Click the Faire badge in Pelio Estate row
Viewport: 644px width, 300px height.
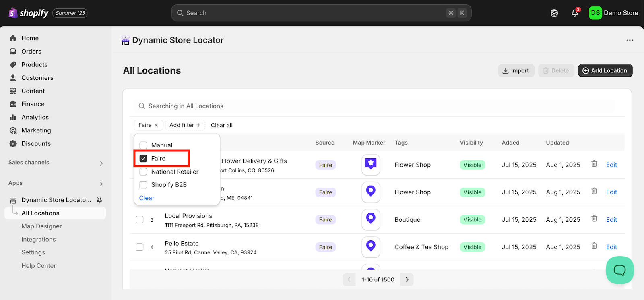click(x=326, y=247)
